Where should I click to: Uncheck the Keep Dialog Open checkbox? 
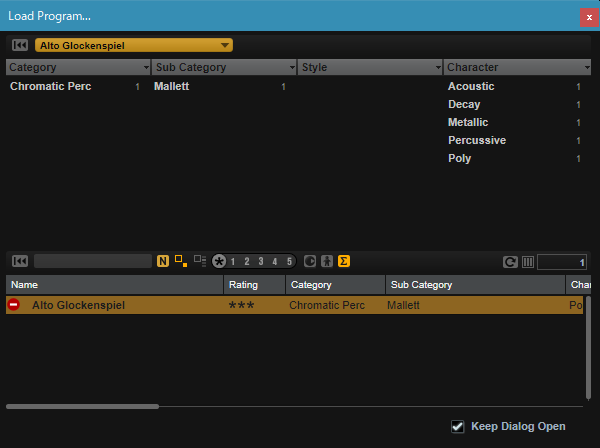point(457,427)
